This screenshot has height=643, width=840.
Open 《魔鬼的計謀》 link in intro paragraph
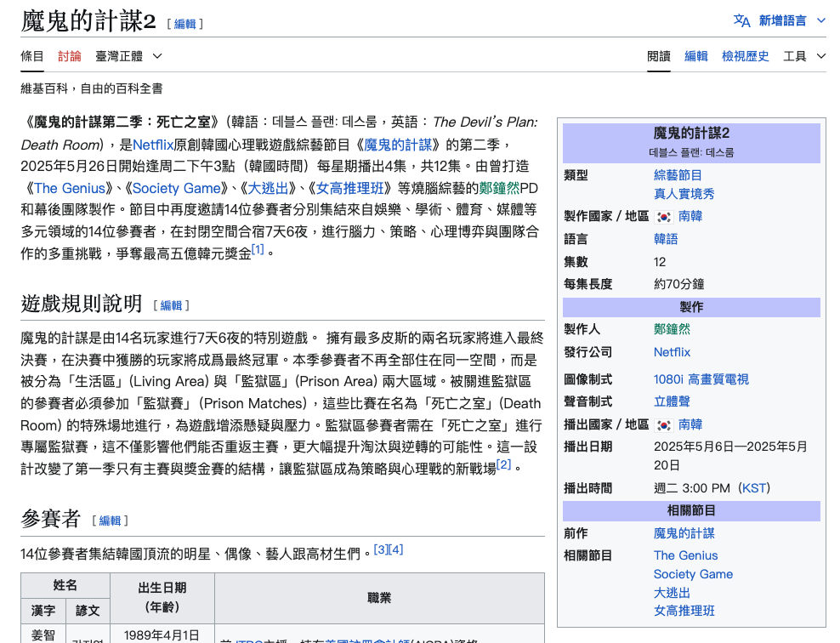398,145
